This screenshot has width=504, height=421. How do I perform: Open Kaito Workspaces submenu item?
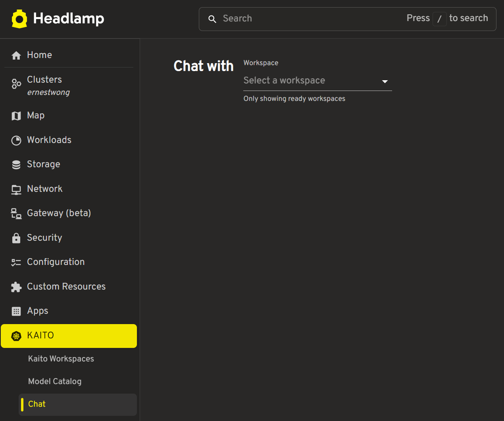(77, 359)
